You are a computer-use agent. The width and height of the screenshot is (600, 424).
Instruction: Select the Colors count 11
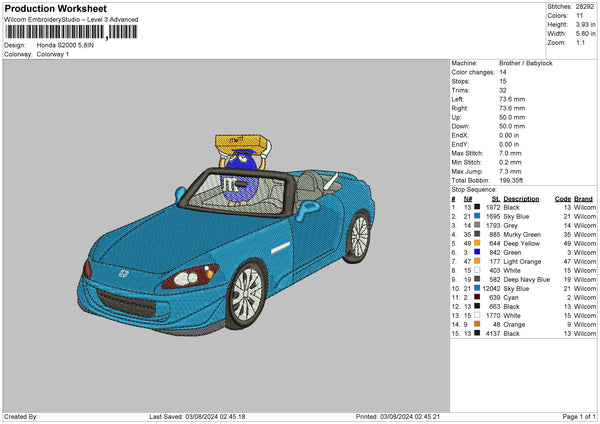[579, 16]
